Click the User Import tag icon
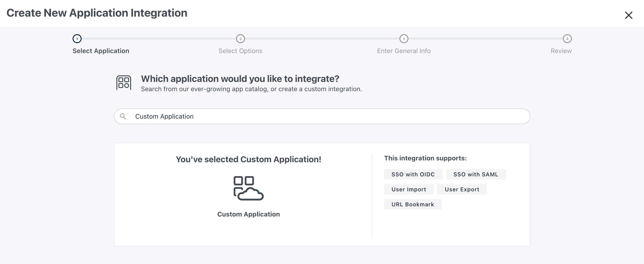The image size is (644, 264). (409, 189)
